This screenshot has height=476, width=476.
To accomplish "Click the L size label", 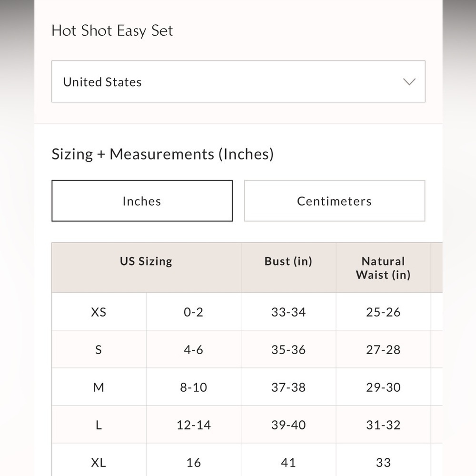I will coord(98,425).
